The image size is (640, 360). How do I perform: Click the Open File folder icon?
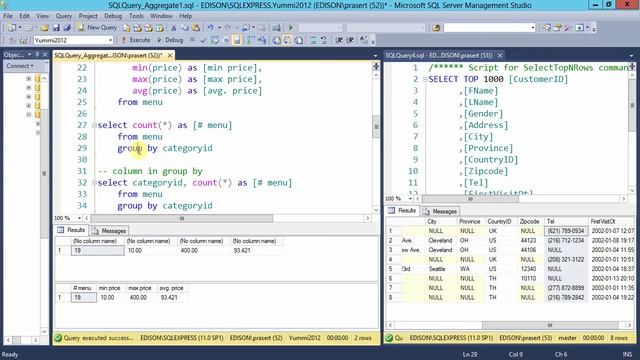(x=44, y=28)
